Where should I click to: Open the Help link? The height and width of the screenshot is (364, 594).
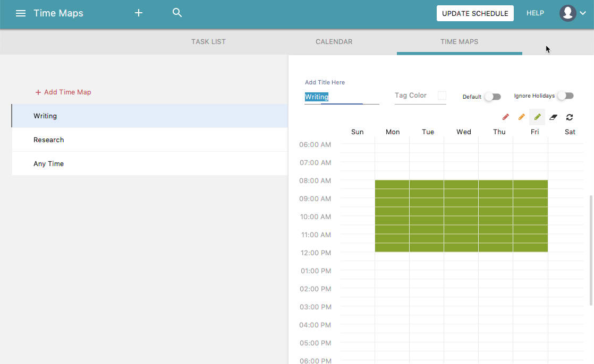535,13
